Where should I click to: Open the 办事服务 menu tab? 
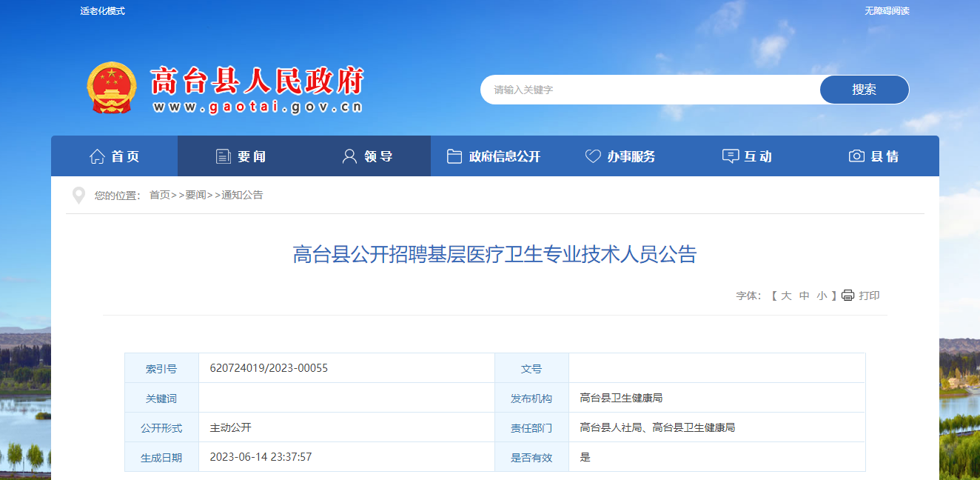pyautogui.click(x=631, y=156)
